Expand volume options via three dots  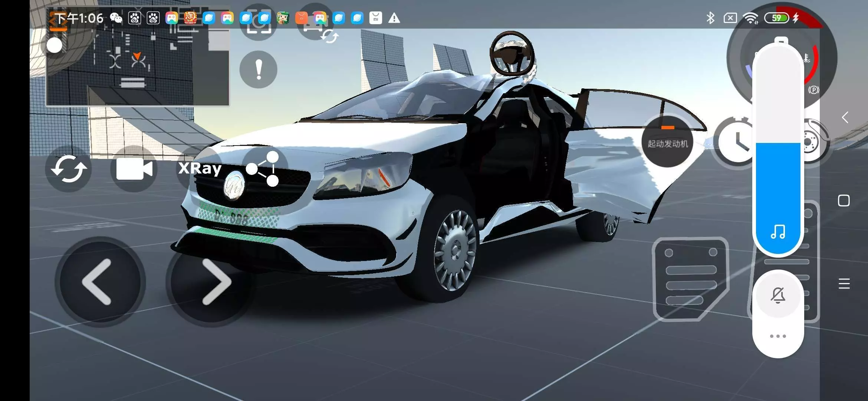[x=778, y=336]
